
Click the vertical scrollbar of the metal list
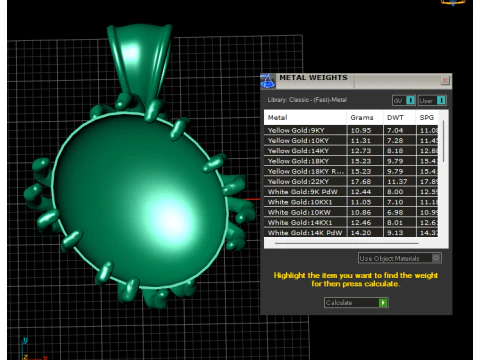pos(443,142)
